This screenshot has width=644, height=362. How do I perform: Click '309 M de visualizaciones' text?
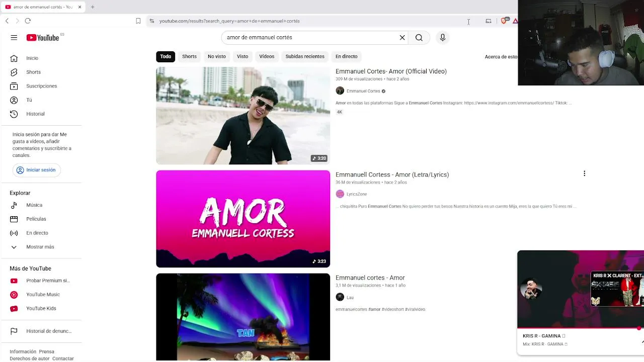pyautogui.click(x=359, y=79)
